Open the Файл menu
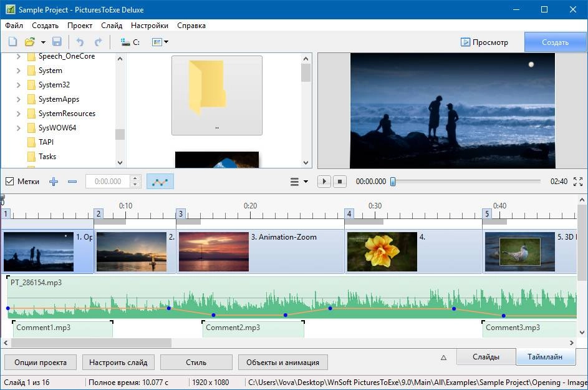The image size is (588, 390). 14,26
